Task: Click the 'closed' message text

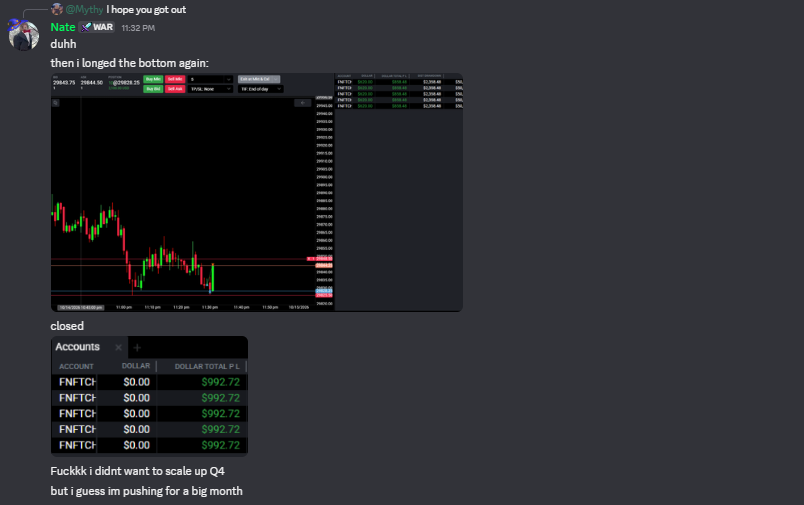Action: [x=67, y=326]
